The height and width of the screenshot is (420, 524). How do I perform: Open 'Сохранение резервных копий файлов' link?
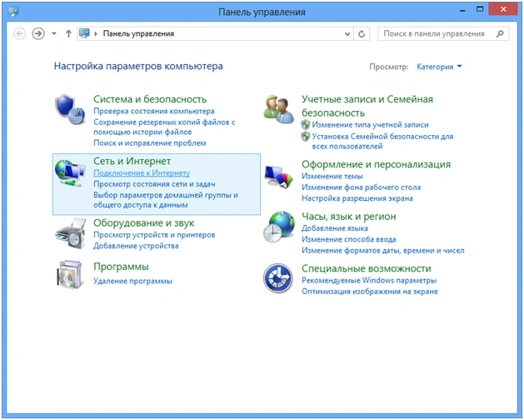click(164, 127)
